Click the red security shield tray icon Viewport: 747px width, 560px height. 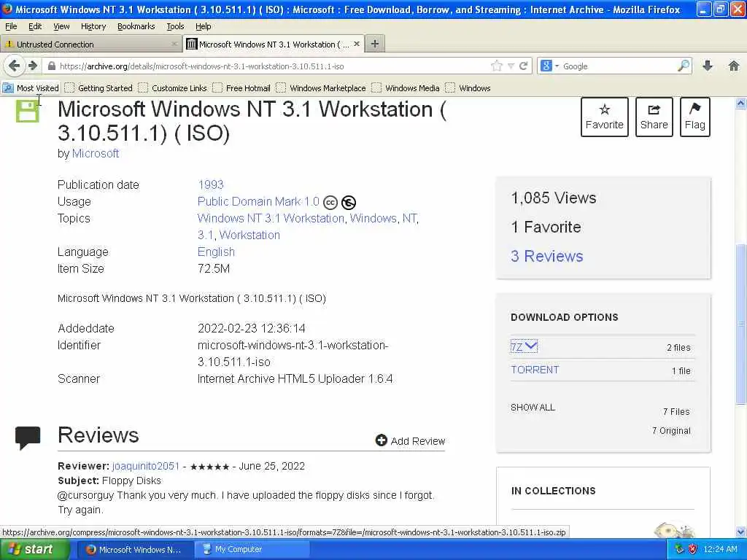pyautogui.click(x=693, y=549)
